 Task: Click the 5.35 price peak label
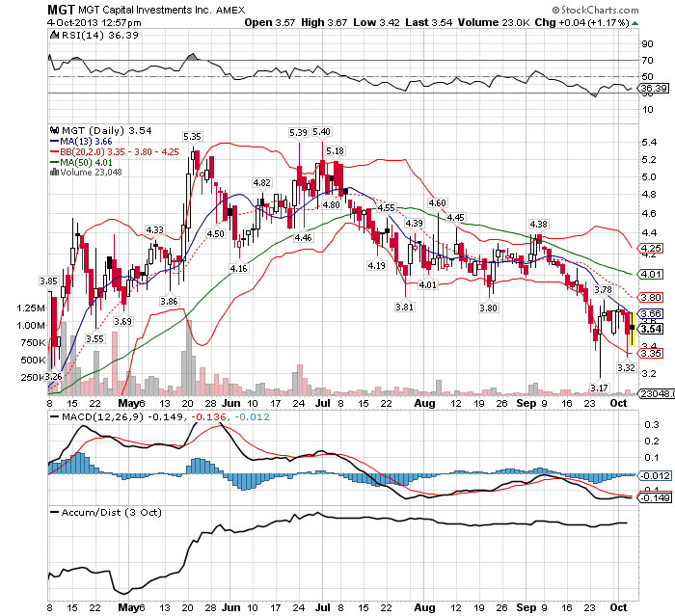tap(192, 137)
